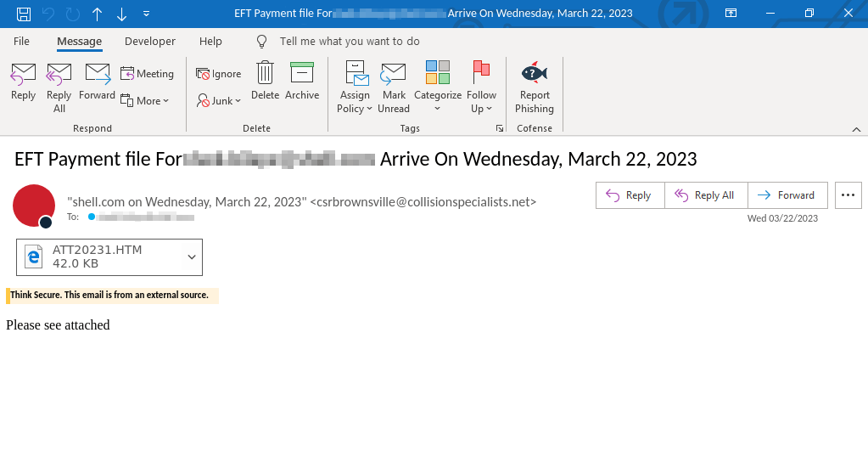Open Follow Up flag dropdown
This screenshot has height=451, width=868.
tap(481, 87)
